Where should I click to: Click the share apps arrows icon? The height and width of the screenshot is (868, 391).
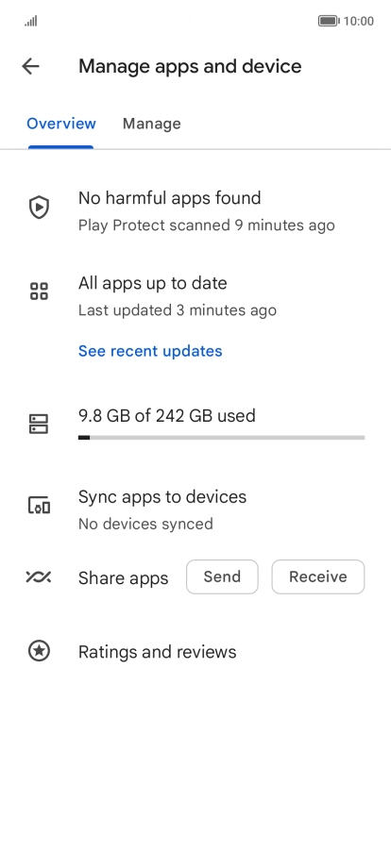tap(39, 576)
